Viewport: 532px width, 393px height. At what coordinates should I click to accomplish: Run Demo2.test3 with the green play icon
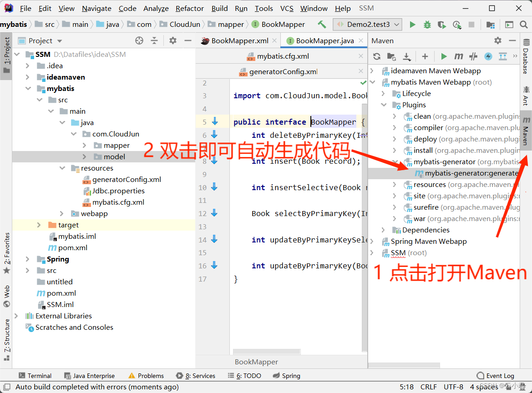click(412, 25)
